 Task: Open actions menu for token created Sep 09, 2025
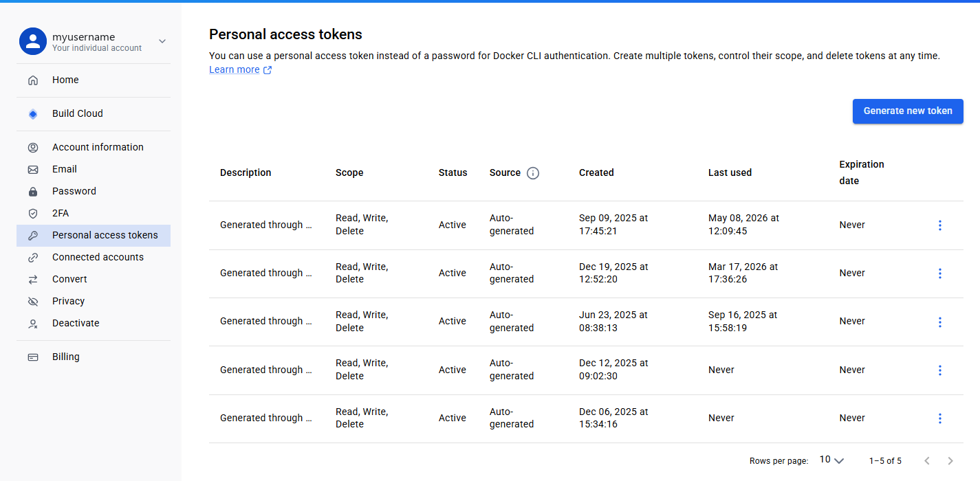pos(940,225)
